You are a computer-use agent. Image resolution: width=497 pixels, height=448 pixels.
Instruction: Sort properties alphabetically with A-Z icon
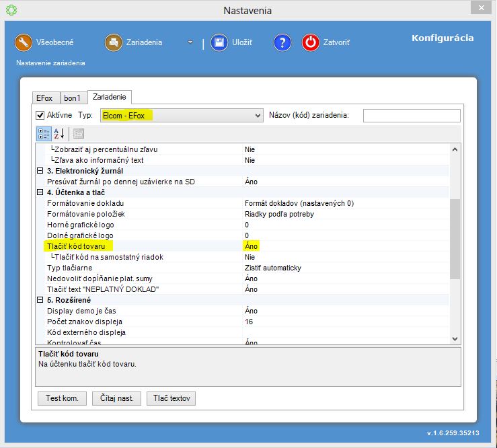[x=59, y=133]
